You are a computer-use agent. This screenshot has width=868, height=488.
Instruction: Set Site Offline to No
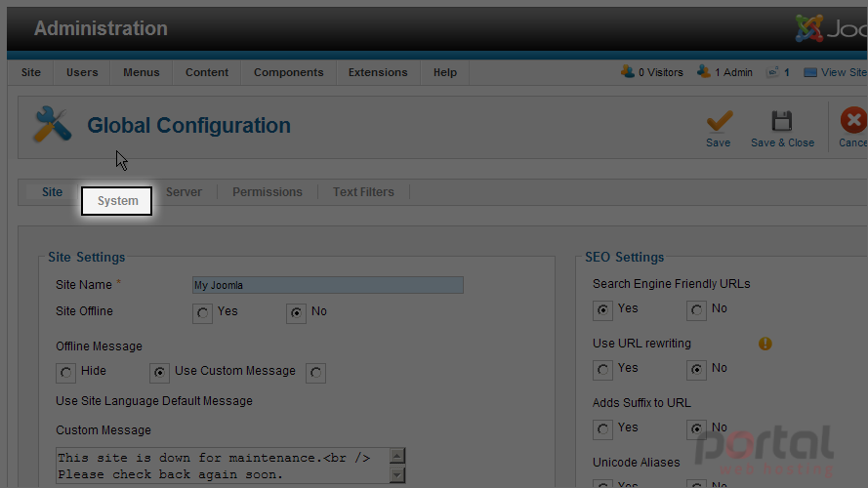[296, 313]
